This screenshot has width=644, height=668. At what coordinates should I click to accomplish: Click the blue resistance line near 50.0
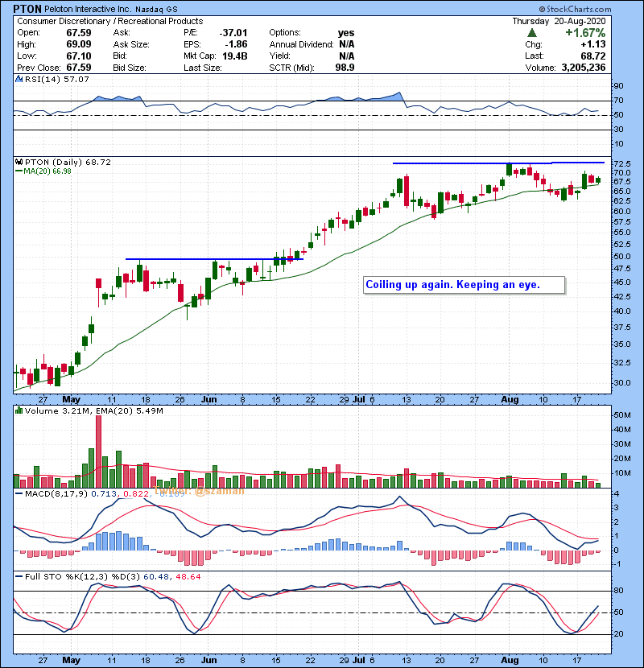214,259
